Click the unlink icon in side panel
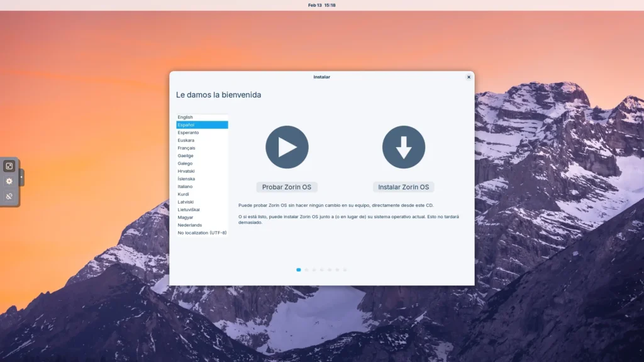Screen dimensions: 644x362 click(x=9, y=196)
